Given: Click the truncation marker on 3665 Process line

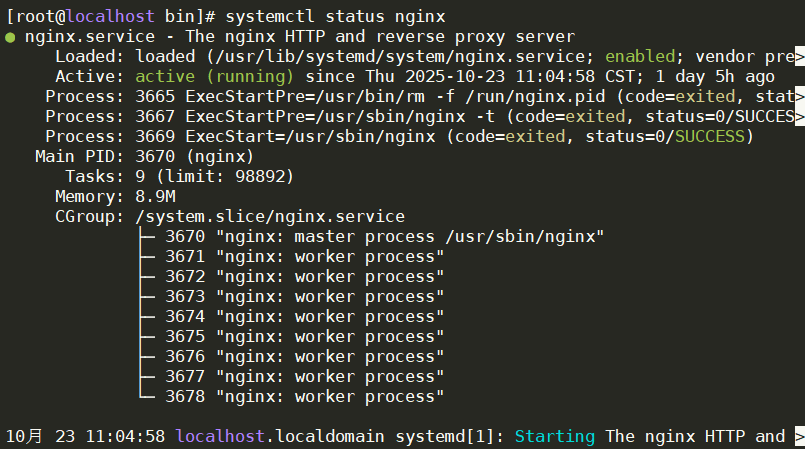Looking at the screenshot, I should (x=799, y=96).
